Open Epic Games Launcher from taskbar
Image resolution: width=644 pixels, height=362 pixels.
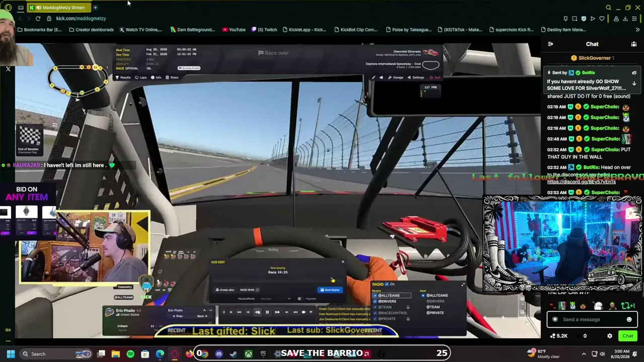click(x=263, y=354)
